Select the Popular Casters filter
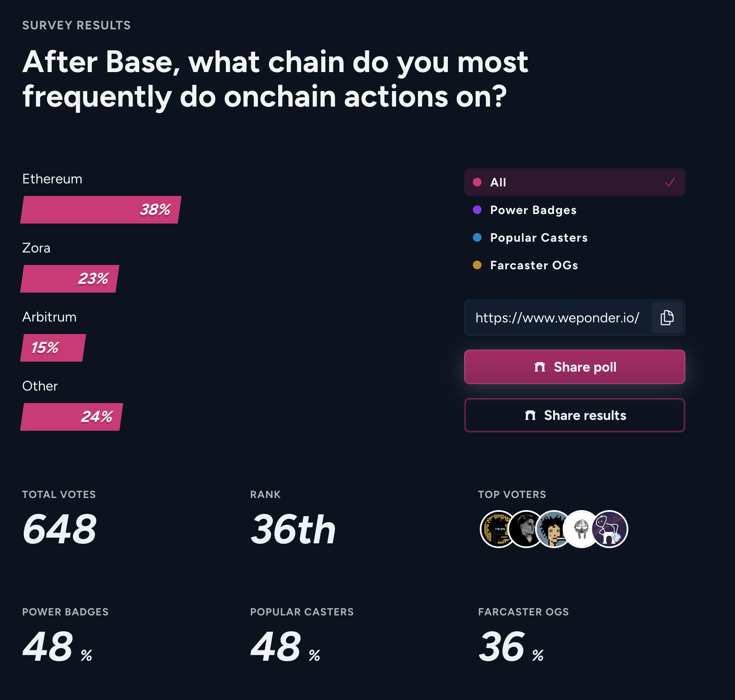735x700 pixels. (539, 238)
